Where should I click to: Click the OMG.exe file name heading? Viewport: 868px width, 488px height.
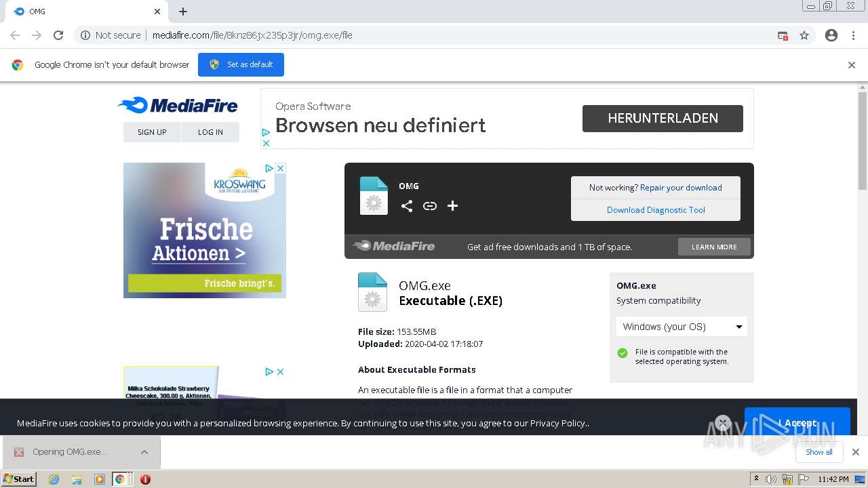425,286
